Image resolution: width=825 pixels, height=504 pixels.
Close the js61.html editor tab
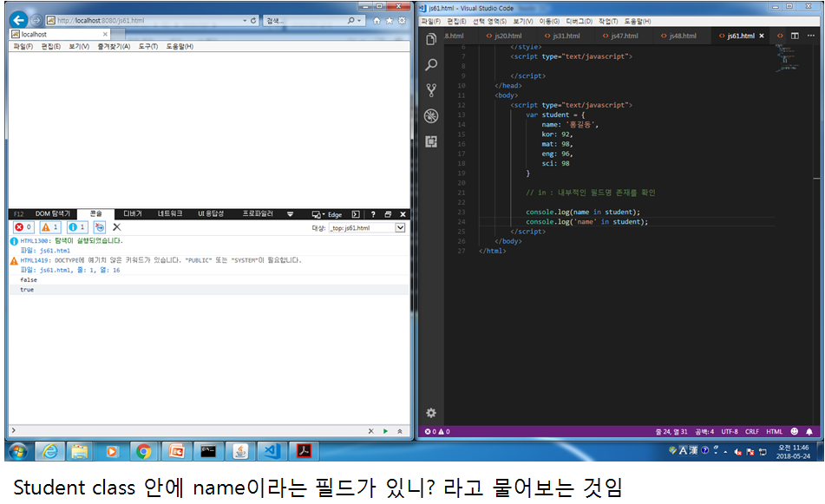(x=762, y=36)
